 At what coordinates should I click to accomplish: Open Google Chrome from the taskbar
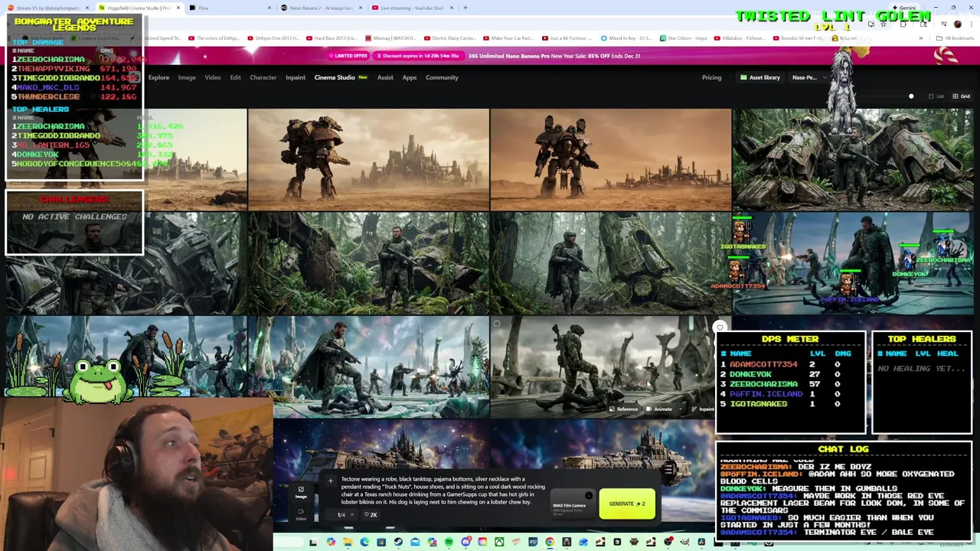(550, 543)
